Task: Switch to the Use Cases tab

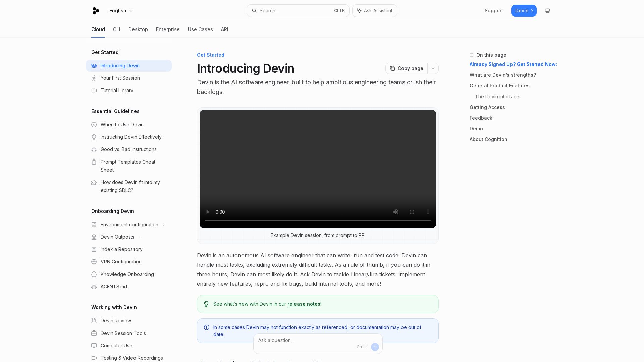Action: [200, 29]
